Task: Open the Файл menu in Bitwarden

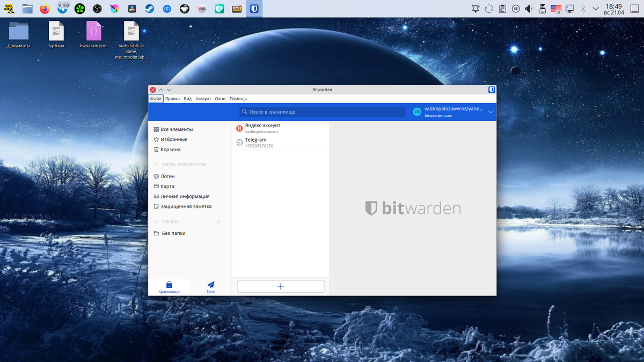Action: tap(156, 99)
